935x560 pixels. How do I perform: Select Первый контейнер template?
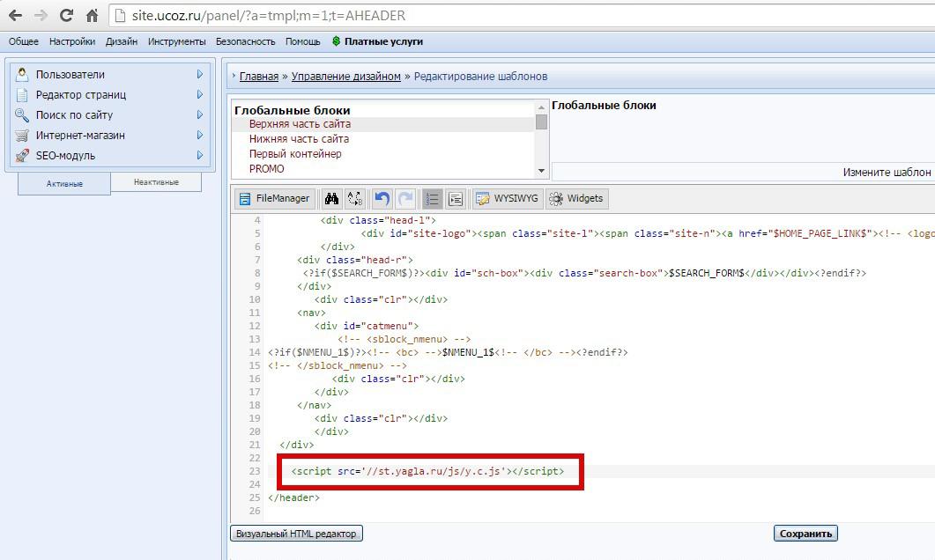(295, 154)
